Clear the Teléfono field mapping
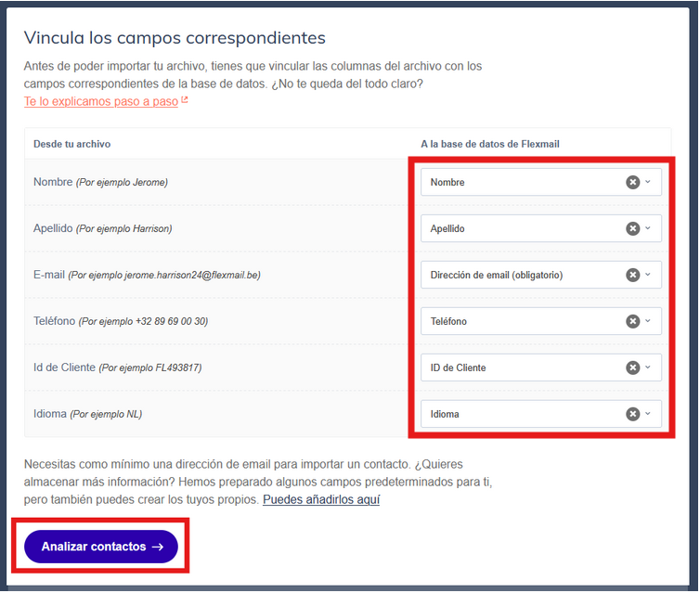 [x=632, y=321]
